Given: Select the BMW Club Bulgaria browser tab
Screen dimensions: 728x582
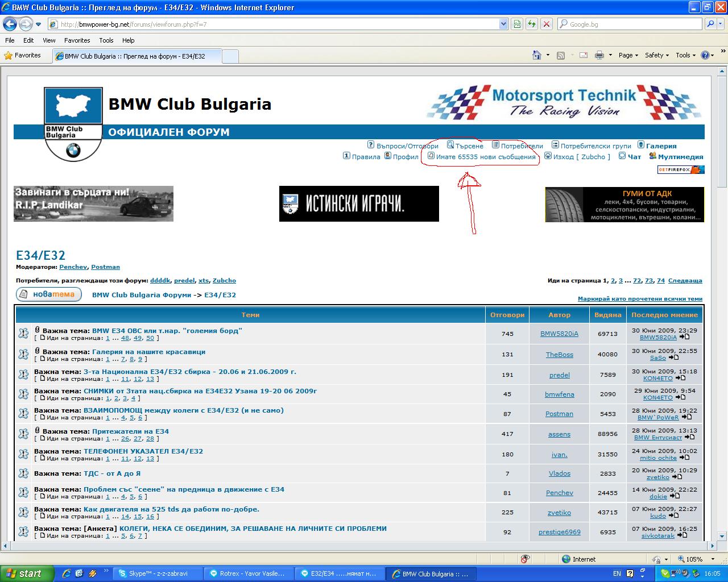Looking at the screenshot, I should coord(136,56).
